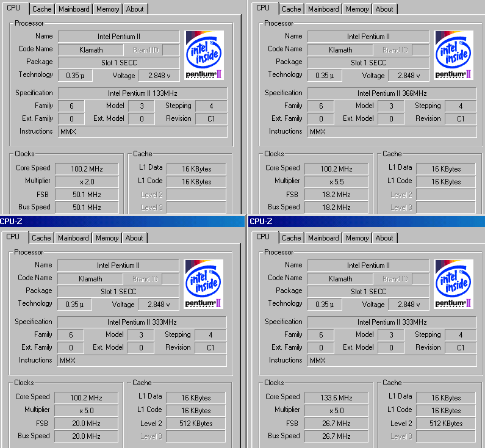Click the specification value 'Intel Pentium II 133MHz'
This screenshot has width=485, height=448.
[x=143, y=93]
